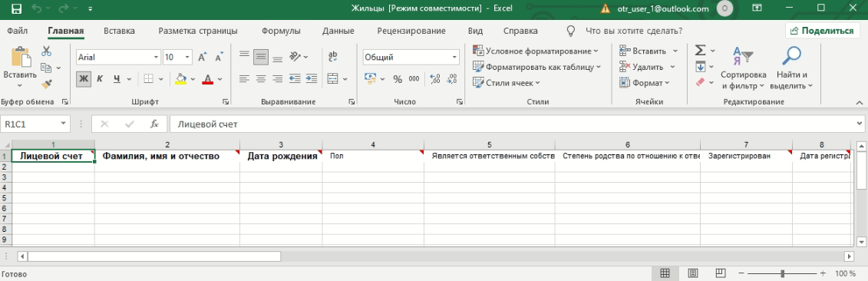Apply percent style format

pyautogui.click(x=398, y=79)
